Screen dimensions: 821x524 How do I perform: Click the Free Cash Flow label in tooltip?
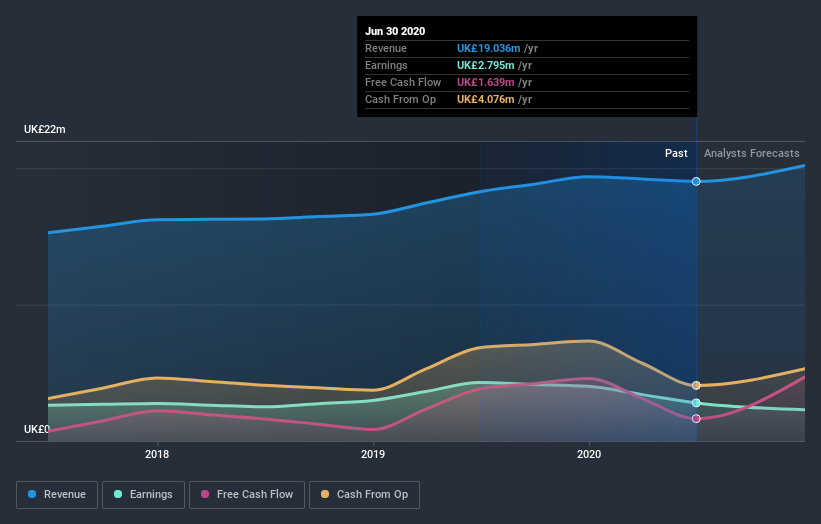click(403, 82)
